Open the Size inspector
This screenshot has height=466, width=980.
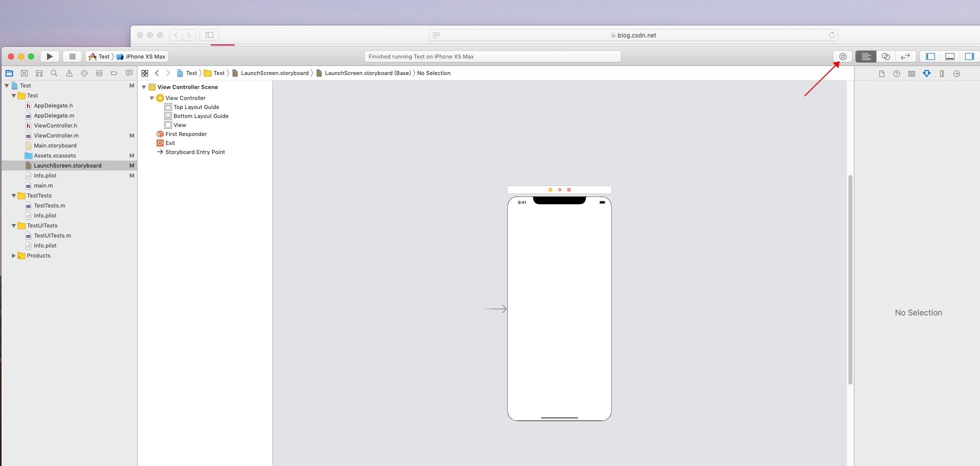(941, 73)
